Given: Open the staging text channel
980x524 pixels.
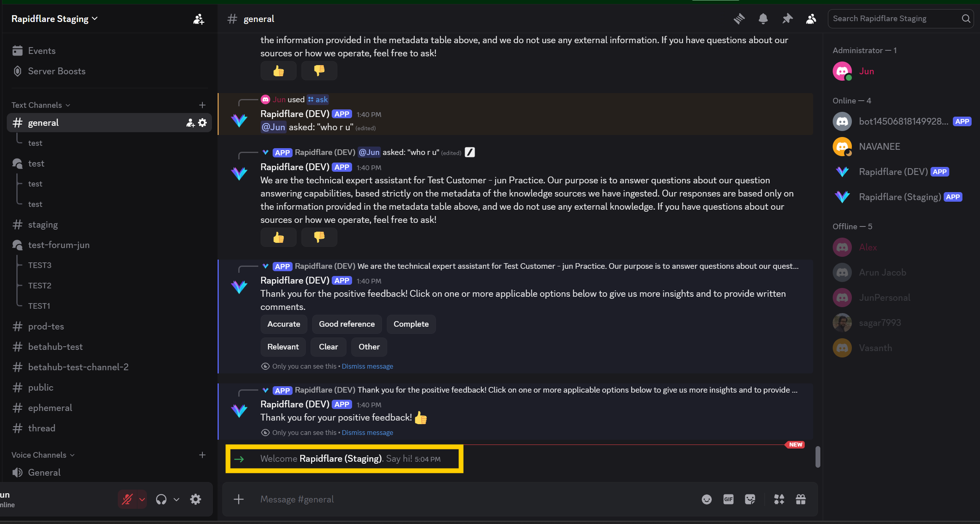Looking at the screenshot, I should pos(43,224).
